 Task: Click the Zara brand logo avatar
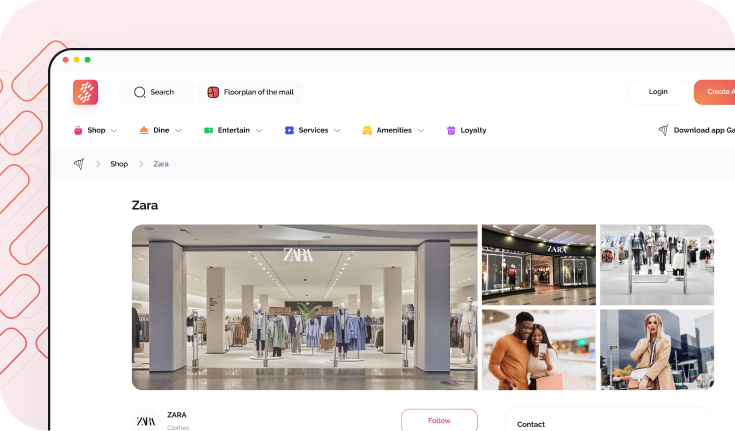[x=146, y=420]
